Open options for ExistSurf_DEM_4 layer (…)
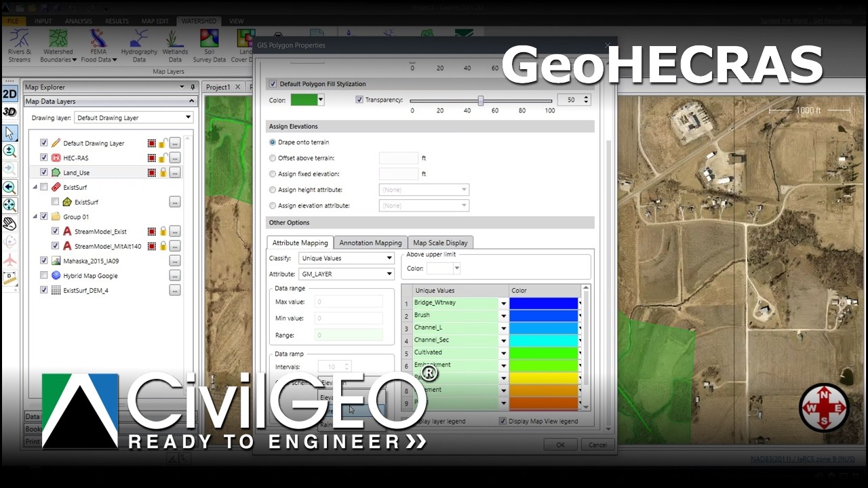Screen dimensions: 868x488 (x=175, y=290)
